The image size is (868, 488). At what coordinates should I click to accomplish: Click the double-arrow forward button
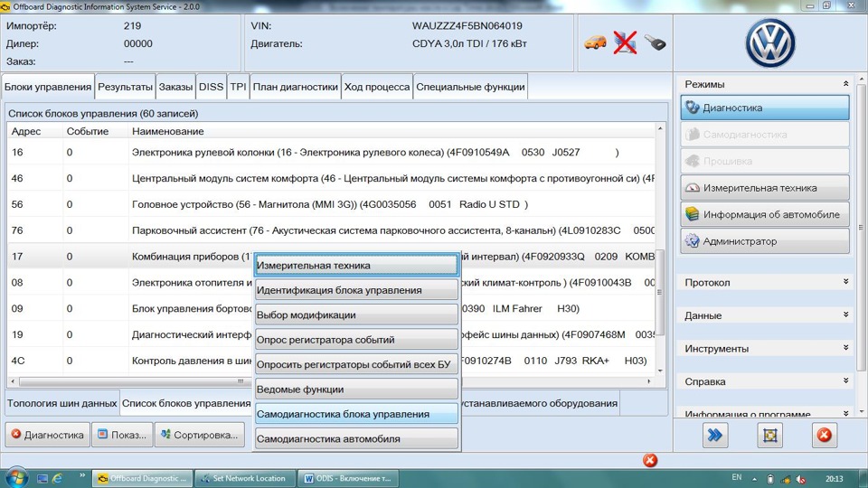[714, 435]
